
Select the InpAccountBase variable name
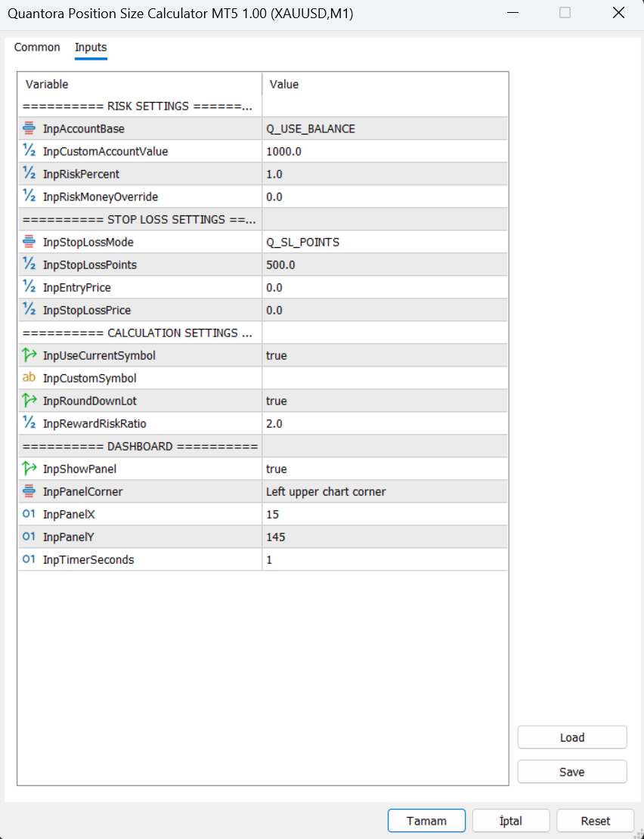(x=83, y=128)
